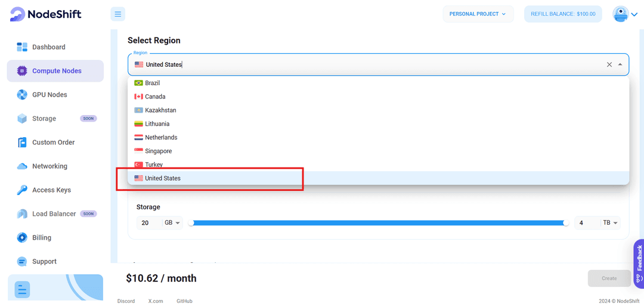Clear the selected Region with X
644x307 pixels.
[609, 64]
